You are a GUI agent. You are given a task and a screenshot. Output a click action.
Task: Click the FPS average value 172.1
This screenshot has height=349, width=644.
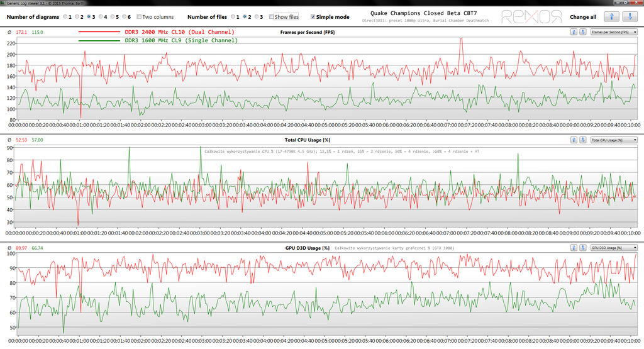tap(21, 32)
